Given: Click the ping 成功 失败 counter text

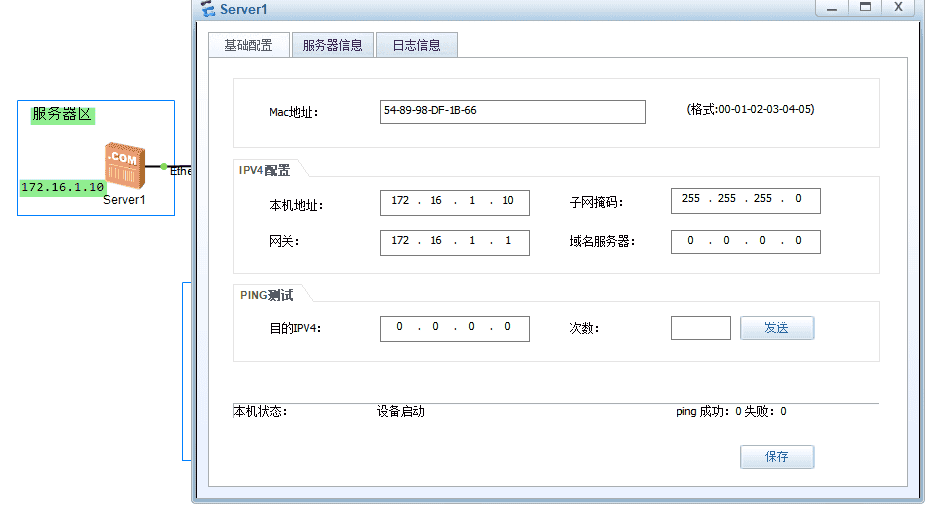Looking at the screenshot, I should click(x=731, y=411).
